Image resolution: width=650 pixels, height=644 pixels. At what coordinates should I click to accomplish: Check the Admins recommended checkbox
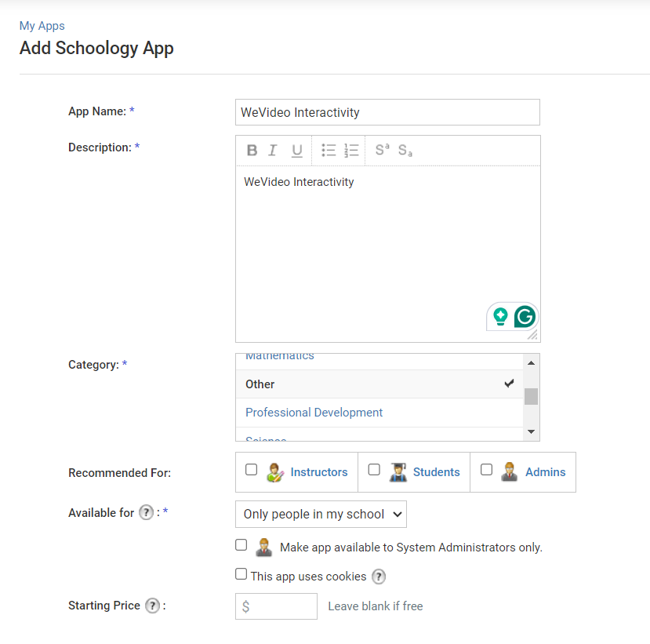pyautogui.click(x=486, y=469)
